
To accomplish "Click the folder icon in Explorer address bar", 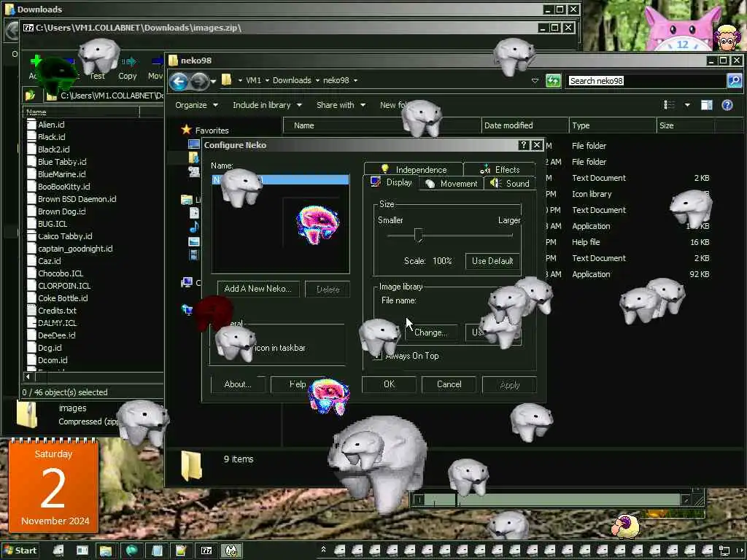I will click(227, 80).
